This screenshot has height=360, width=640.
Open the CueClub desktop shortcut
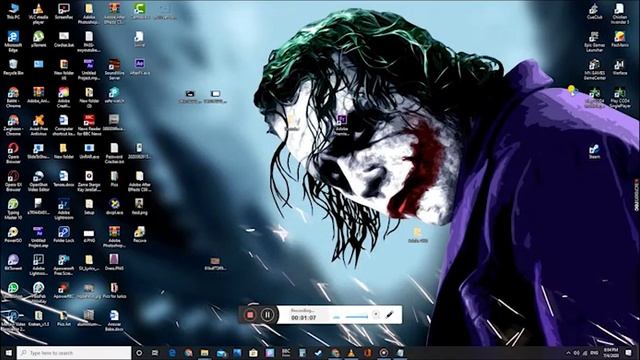(594, 11)
